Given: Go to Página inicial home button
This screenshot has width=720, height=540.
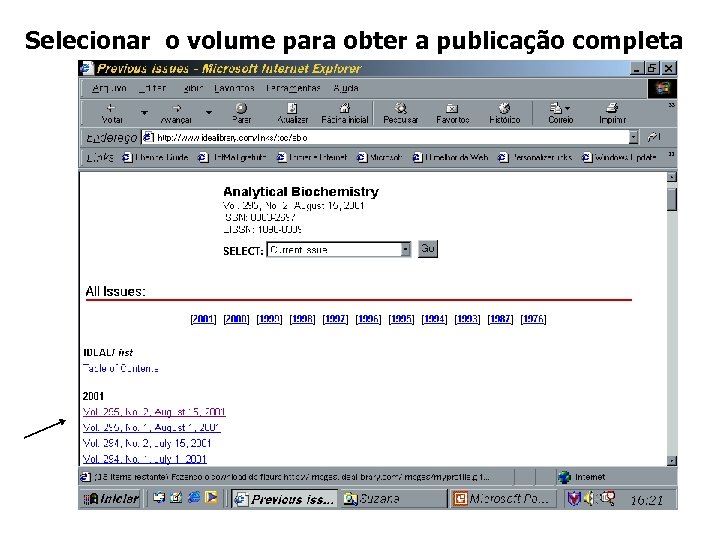Looking at the screenshot, I should 345,113.
